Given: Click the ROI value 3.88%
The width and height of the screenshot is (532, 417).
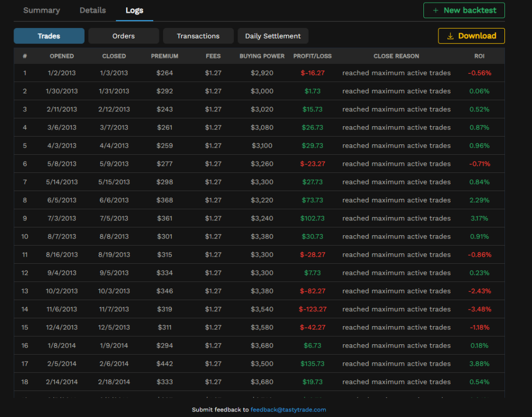Looking at the screenshot, I should (480, 364).
